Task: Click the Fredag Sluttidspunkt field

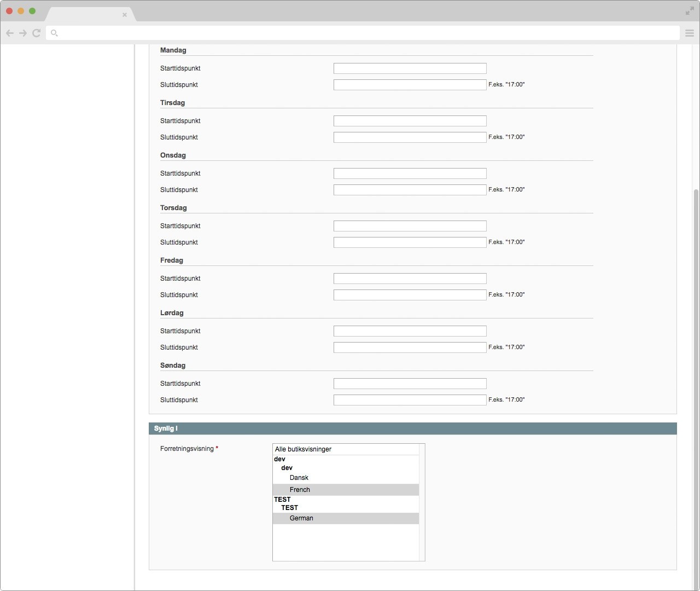Action: pyautogui.click(x=410, y=295)
